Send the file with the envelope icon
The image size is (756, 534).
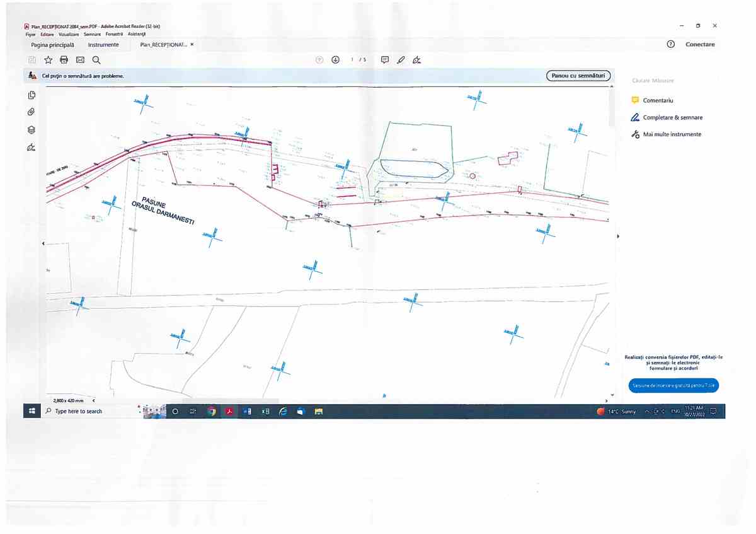(80, 60)
